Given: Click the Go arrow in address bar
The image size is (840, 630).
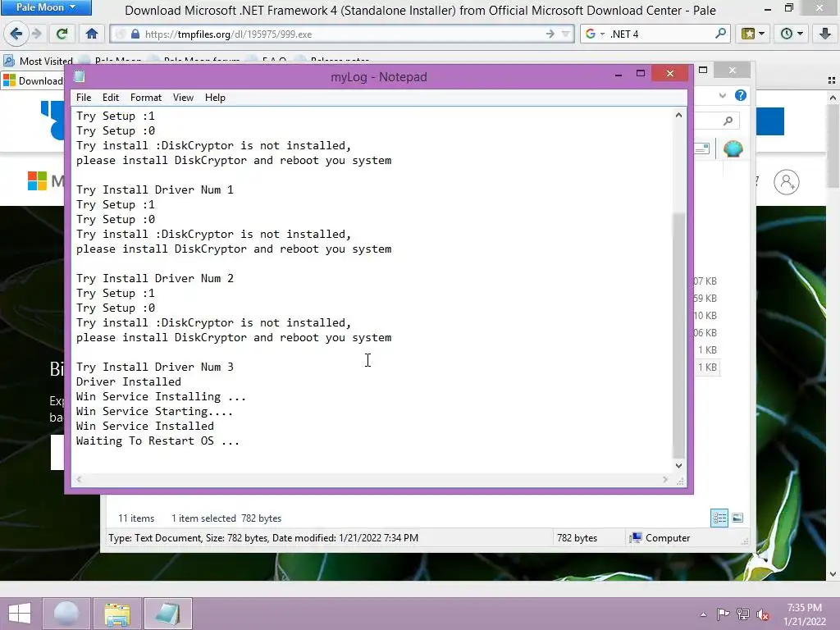Looking at the screenshot, I should tap(550, 34).
